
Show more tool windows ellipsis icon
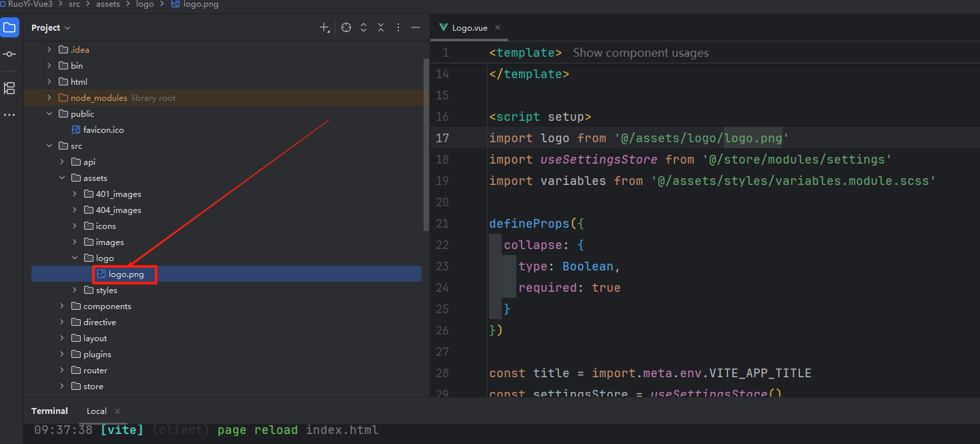9,115
